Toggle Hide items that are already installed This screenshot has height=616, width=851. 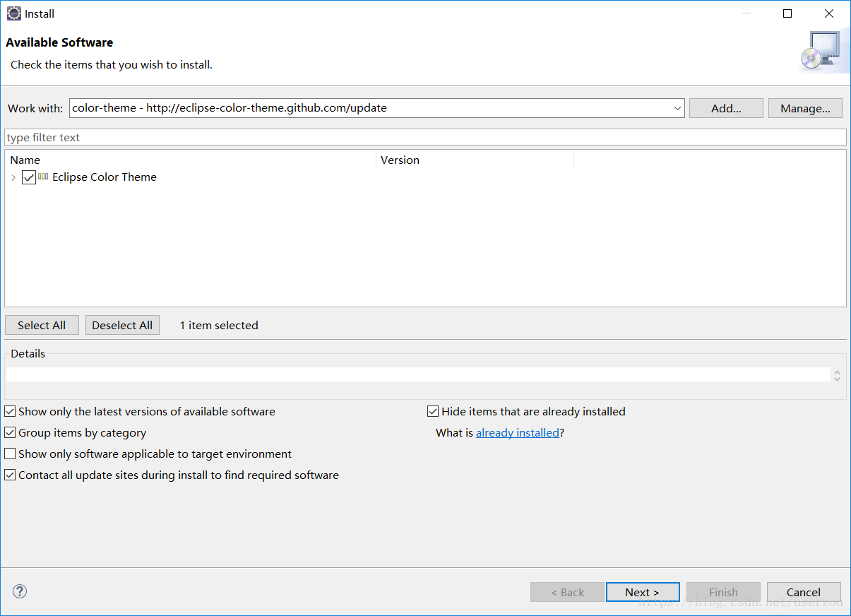click(433, 411)
